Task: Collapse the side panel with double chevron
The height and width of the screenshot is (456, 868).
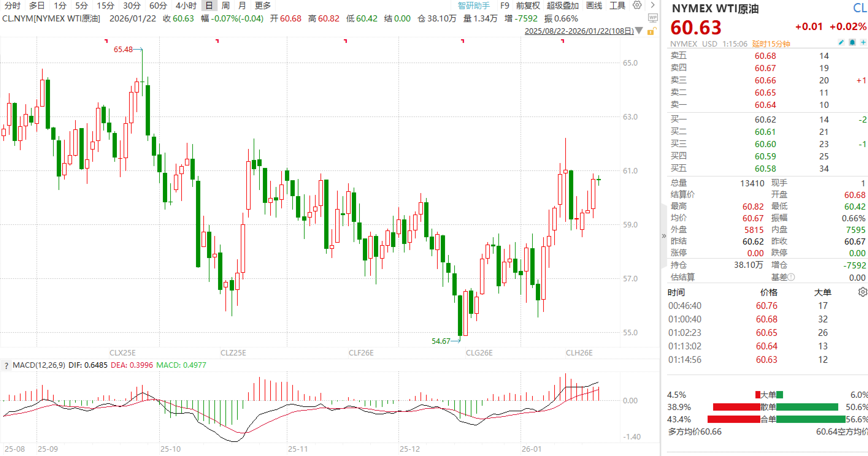Action: [x=664, y=236]
